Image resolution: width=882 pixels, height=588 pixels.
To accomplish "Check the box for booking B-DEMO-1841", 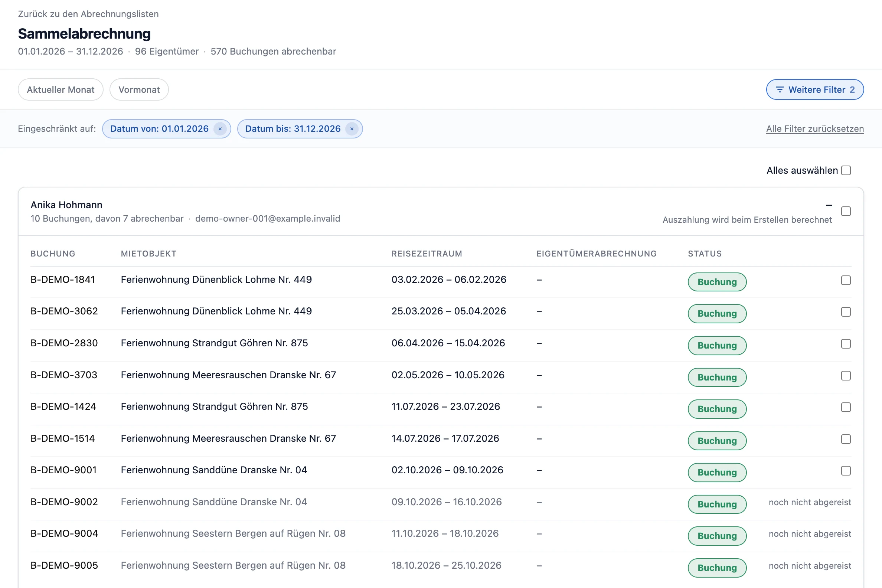I will (x=846, y=280).
